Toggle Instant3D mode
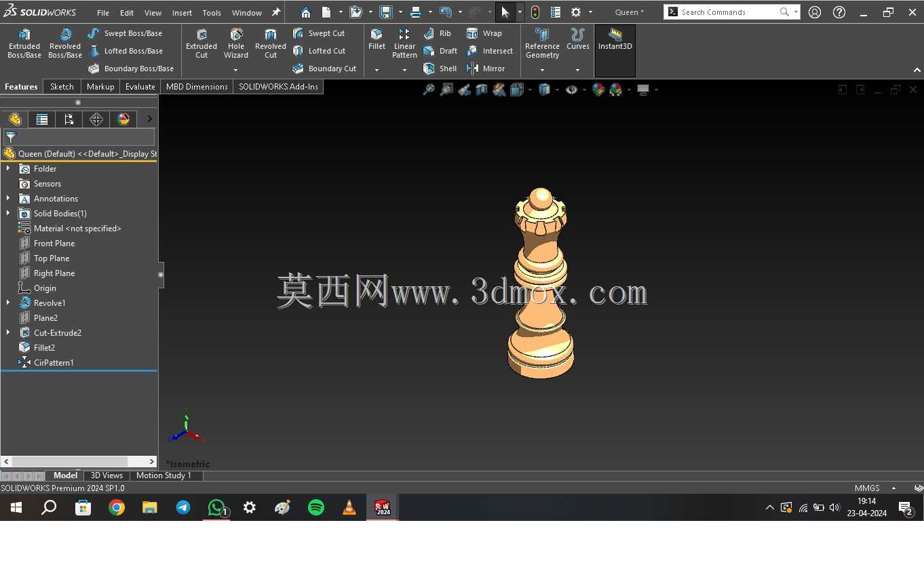 click(x=615, y=51)
